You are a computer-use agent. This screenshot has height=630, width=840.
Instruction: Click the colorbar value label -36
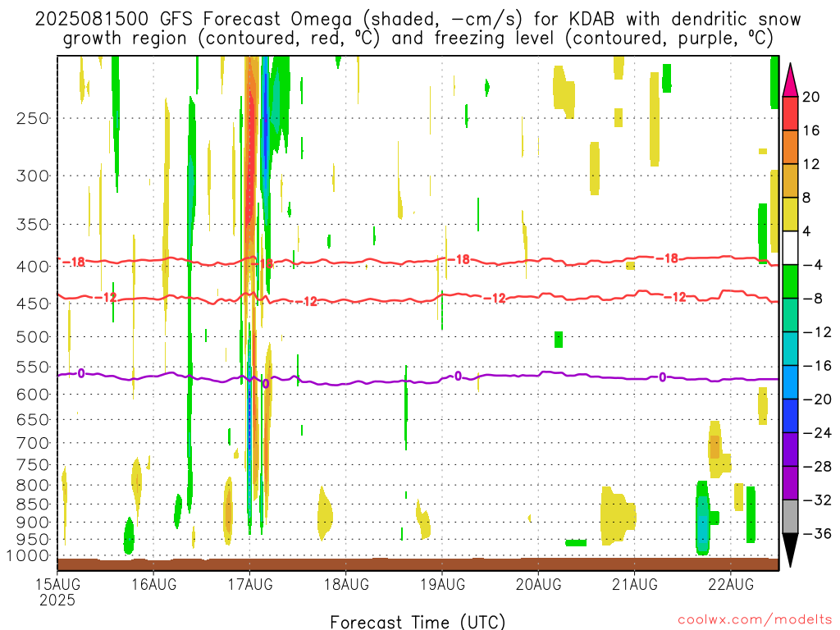pyautogui.click(x=817, y=533)
